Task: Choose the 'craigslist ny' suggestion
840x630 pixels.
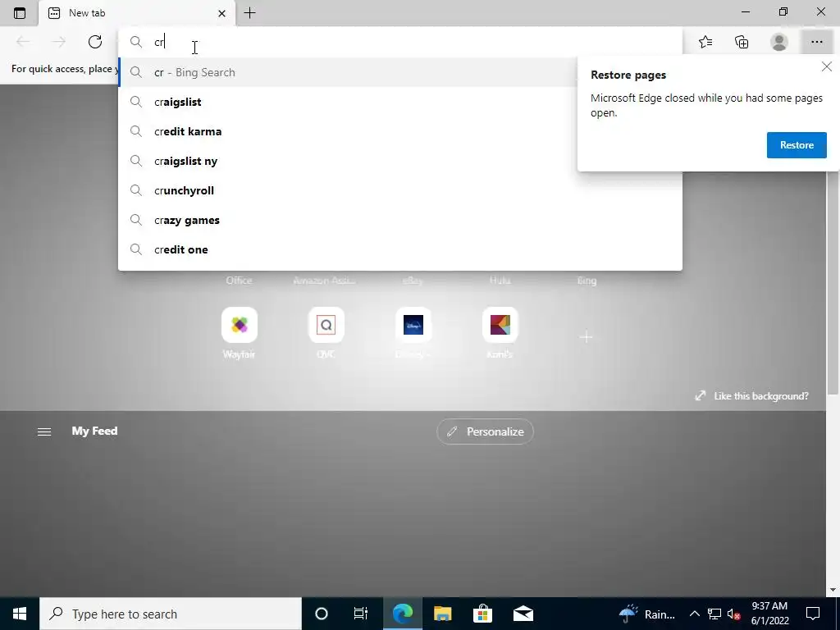Action: click(x=347, y=161)
